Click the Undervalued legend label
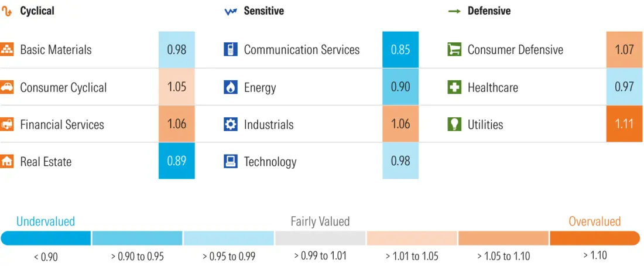 point(46,221)
